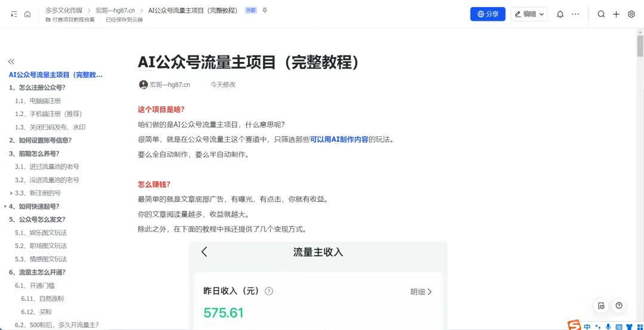Jump to 2、如何设置账号信息? in outline
The image size is (644, 330).
[41, 140]
